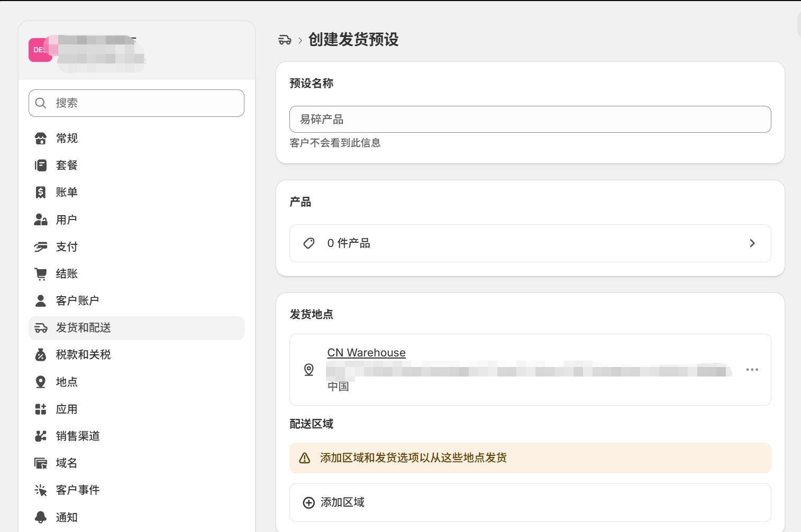Click the 客户事件 cursor-click icon
This screenshot has height=532, width=801.
41,490
